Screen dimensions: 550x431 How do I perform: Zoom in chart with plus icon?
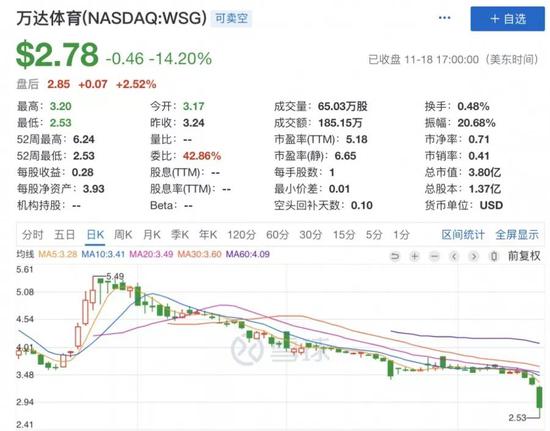pyautogui.click(x=414, y=257)
